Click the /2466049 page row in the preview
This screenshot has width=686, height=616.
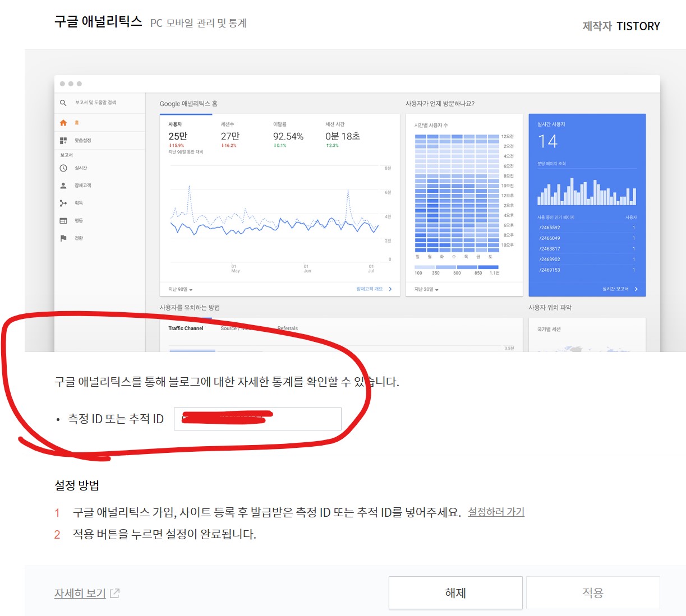click(x=587, y=238)
